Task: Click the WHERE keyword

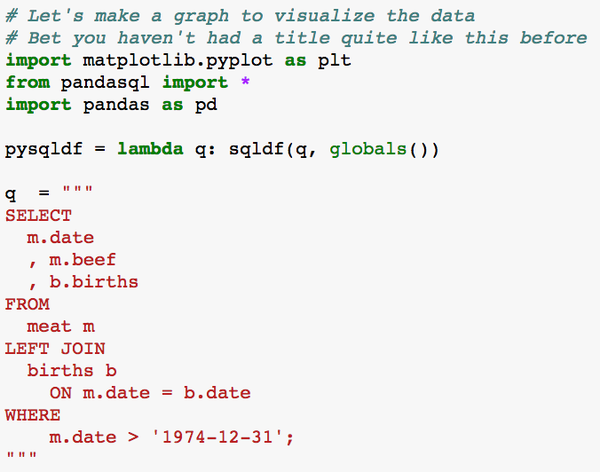Action: [32, 414]
